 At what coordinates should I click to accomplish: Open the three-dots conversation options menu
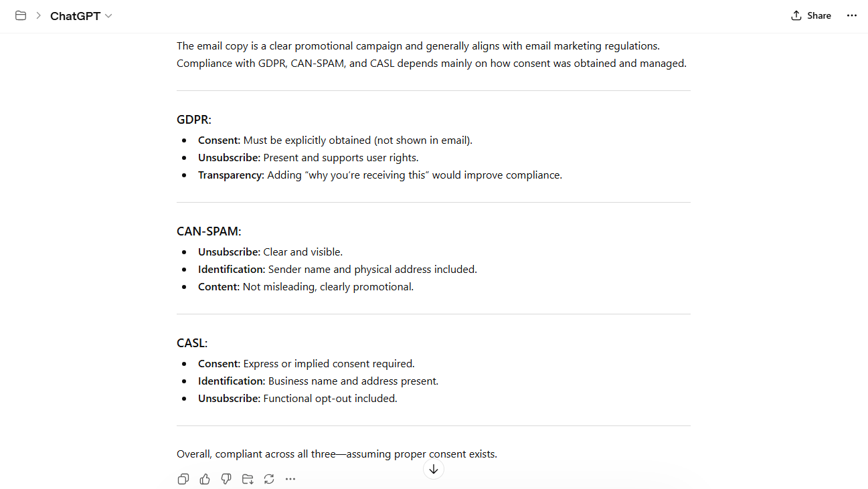click(x=852, y=15)
